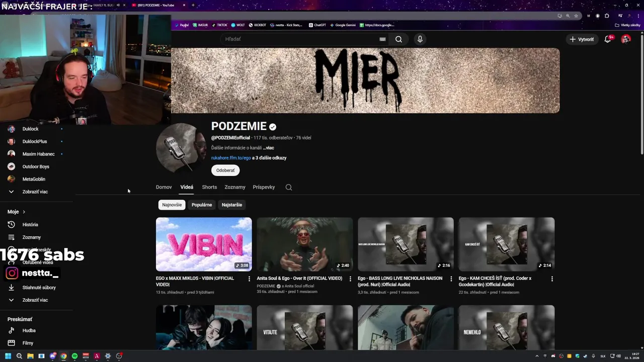The height and width of the screenshot is (362, 644).
Task: Switch to the Domov tab
Action: click(x=164, y=187)
